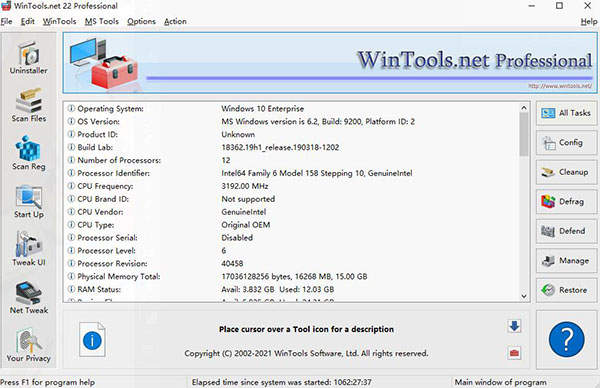600x388 pixels.
Task: Select the '3192.00 MHz' value
Action: 245,186
